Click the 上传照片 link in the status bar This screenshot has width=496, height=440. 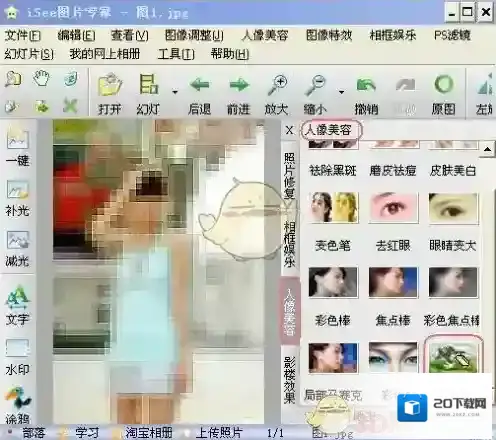pyautogui.click(x=219, y=433)
